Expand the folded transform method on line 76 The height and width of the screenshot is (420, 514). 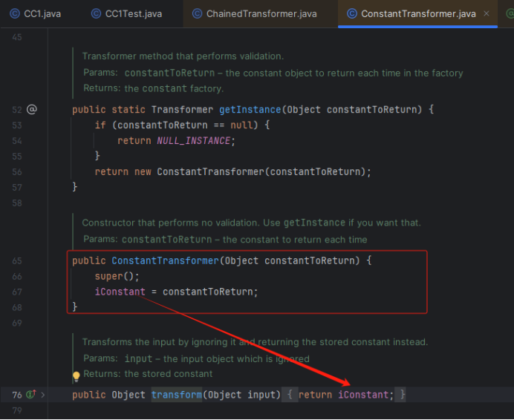pyautogui.click(x=43, y=395)
